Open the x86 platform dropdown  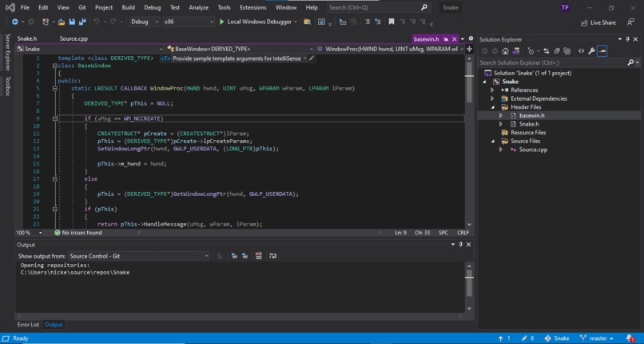tap(189, 22)
